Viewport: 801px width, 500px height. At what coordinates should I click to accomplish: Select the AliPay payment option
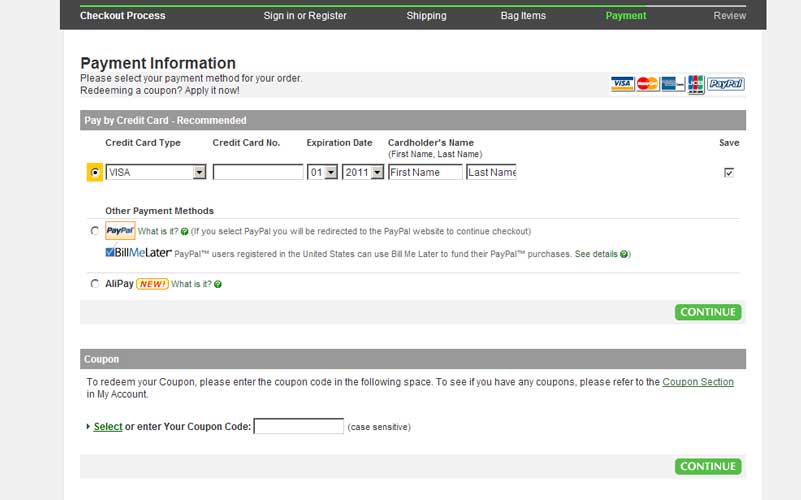click(x=95, y=284)
